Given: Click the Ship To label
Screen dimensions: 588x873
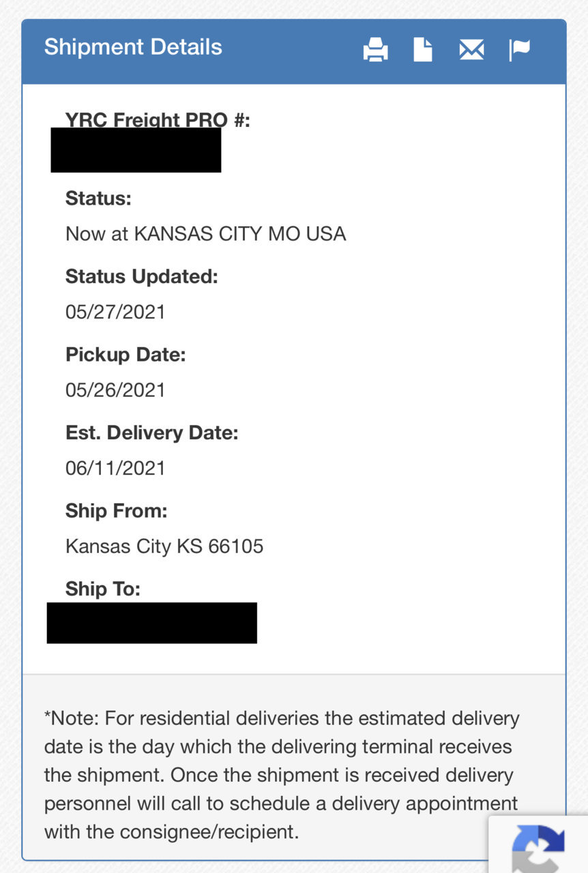Looking at the screenshot, I should click(x=103, y=589).
